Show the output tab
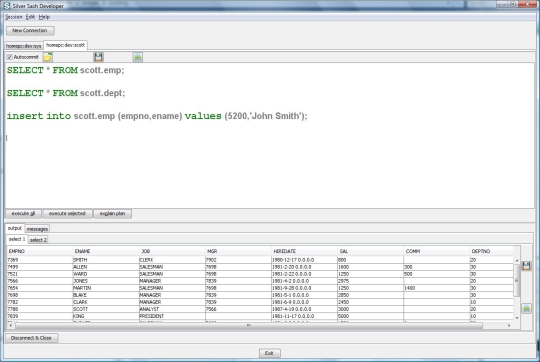 click(x=15, y=228)
